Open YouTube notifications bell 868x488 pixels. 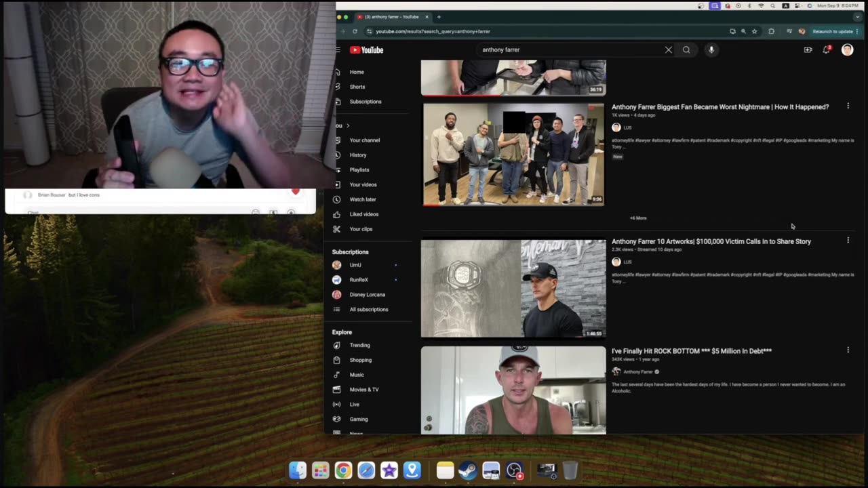pyautogui.click(x=826, y=49)
